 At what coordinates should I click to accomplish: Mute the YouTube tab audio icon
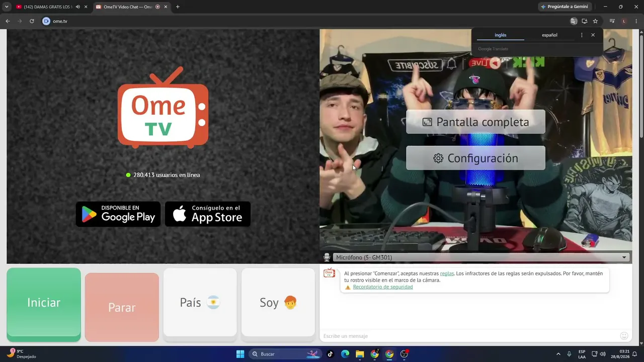[77, 7]
